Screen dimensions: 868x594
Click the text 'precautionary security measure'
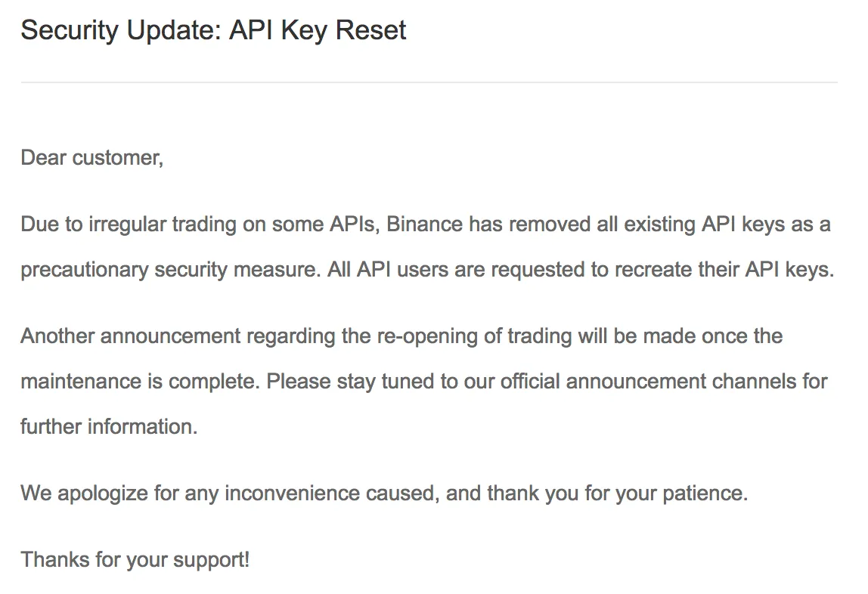(169, 270)
